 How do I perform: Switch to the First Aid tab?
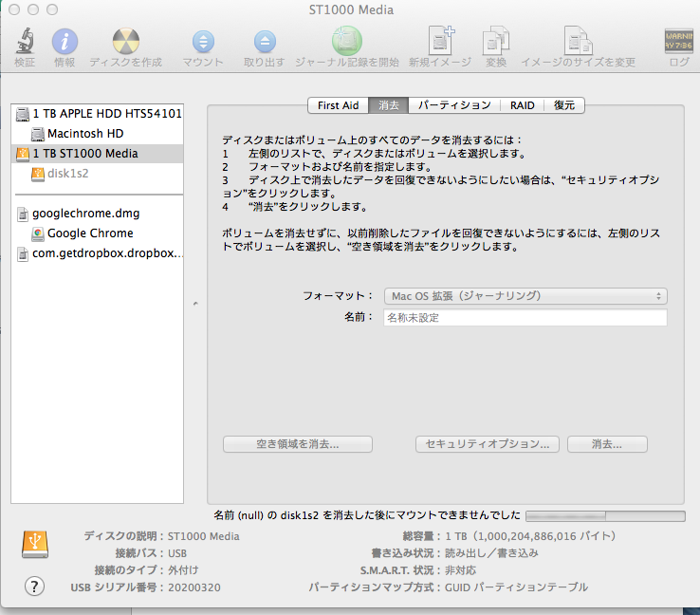click(340, 105)
